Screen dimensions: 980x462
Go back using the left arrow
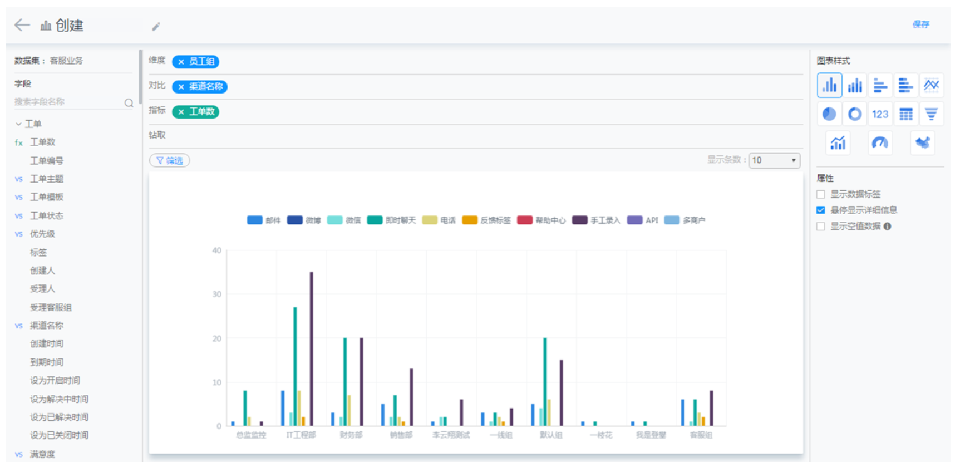(x=22, y=25)
